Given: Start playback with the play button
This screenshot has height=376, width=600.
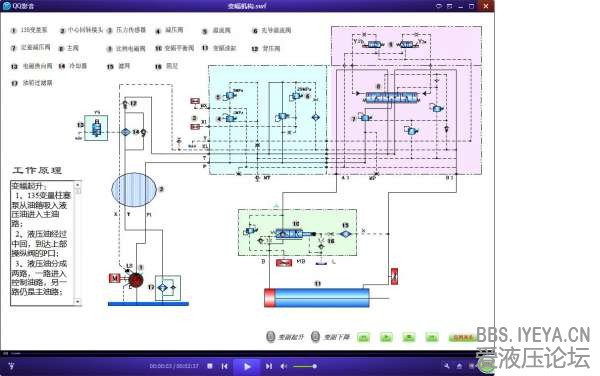Looking at the screenshot, I should [247, 366].
